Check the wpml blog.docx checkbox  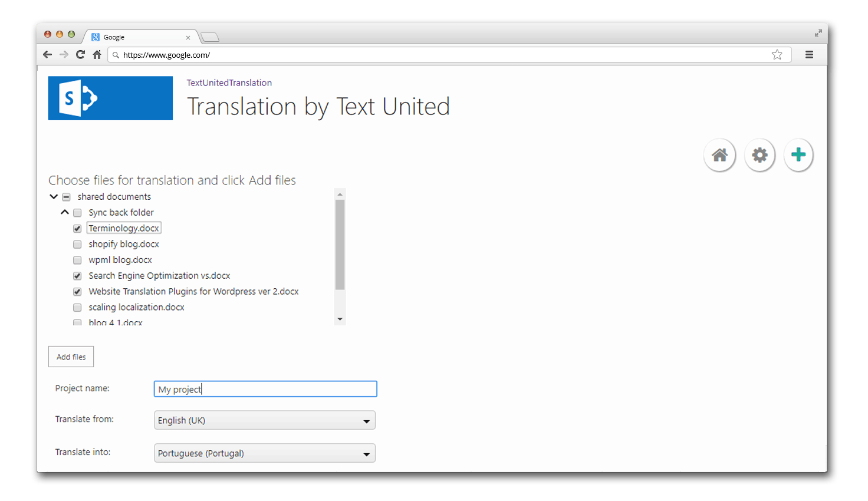tap(77, 260)
